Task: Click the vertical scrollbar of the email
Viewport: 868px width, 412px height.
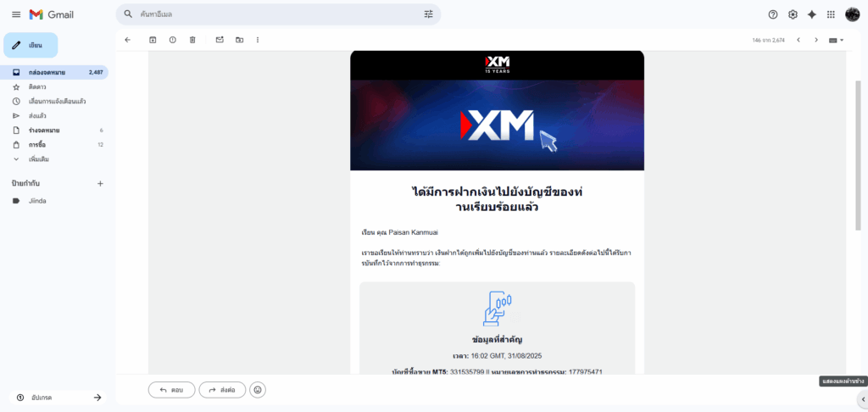Action: (858, 155)
